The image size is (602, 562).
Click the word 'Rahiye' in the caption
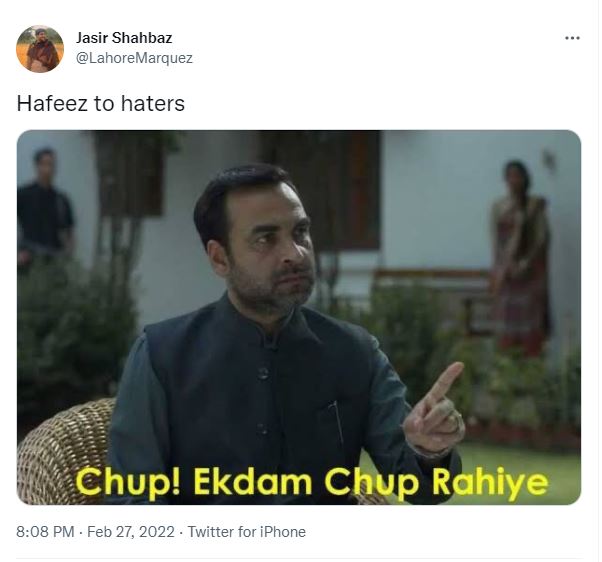tap(490, 483)
